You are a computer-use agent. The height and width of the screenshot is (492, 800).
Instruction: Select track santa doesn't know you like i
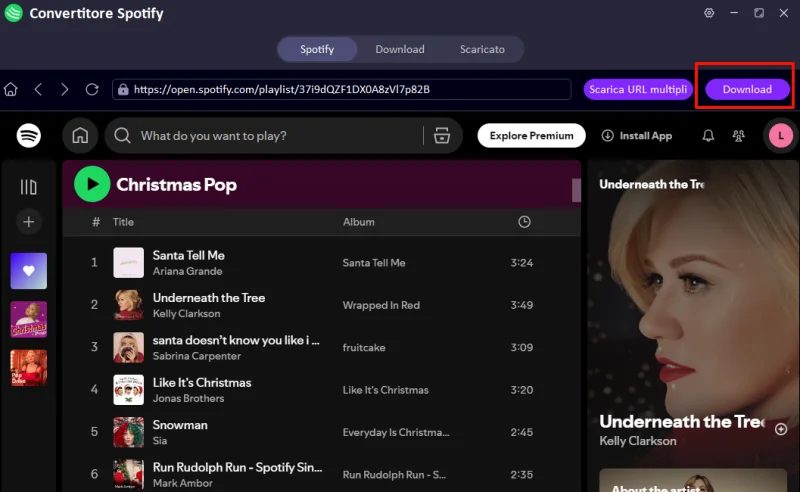tap(236, 340)
